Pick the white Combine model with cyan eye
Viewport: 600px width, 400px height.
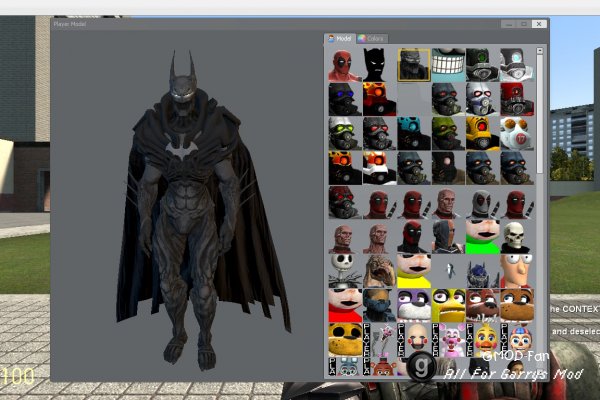[x=517, y=65]
